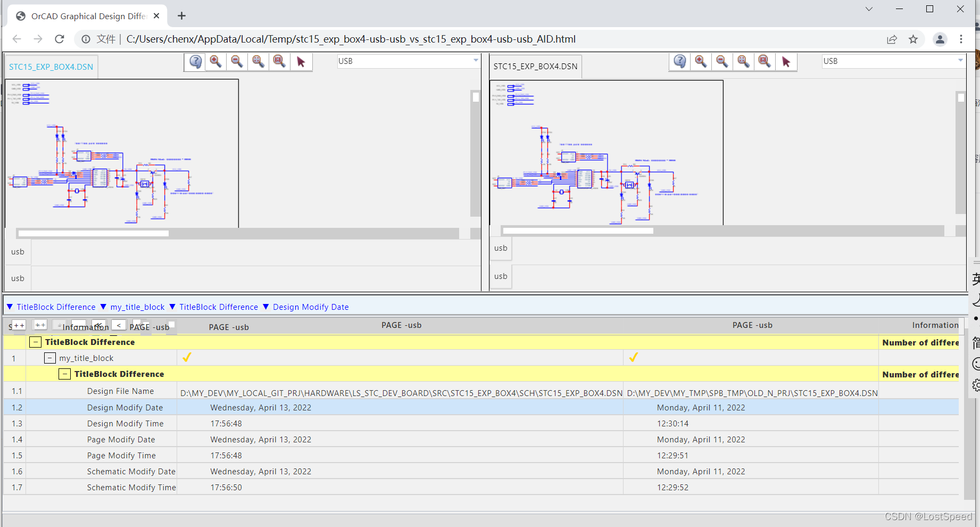Viewport: 980px width, 527px height.
Task: Zoom in on the left schematic view
Action: [216, 62]
